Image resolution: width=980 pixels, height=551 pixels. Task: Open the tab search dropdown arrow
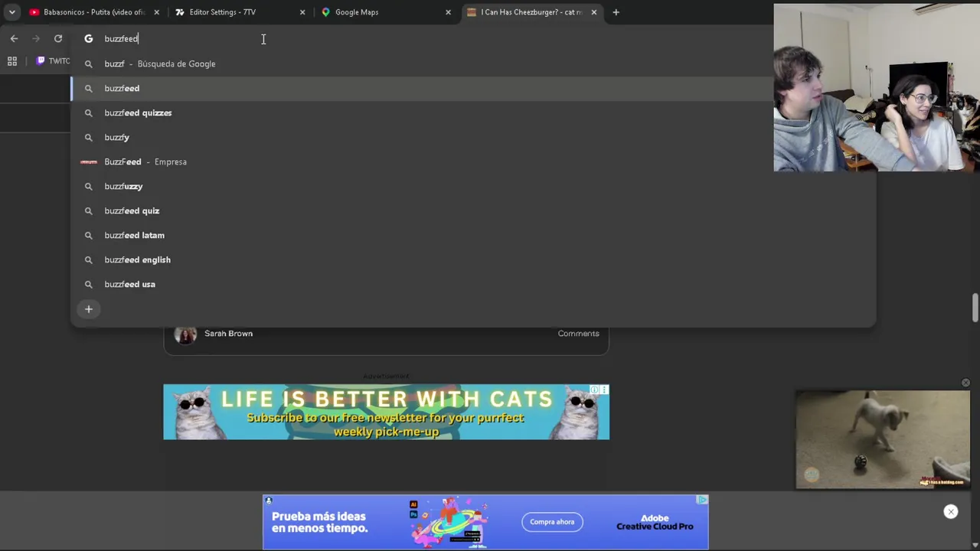click(x=11, y=12)
